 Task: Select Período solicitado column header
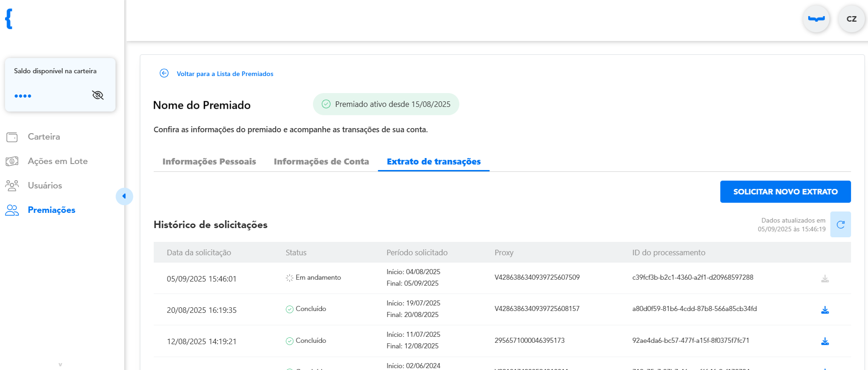[x=417, y=253]
